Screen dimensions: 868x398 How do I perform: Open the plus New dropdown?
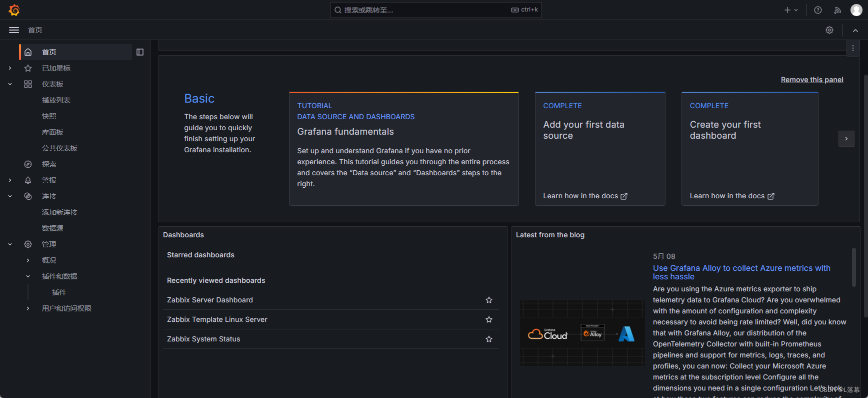coord(791,10)
